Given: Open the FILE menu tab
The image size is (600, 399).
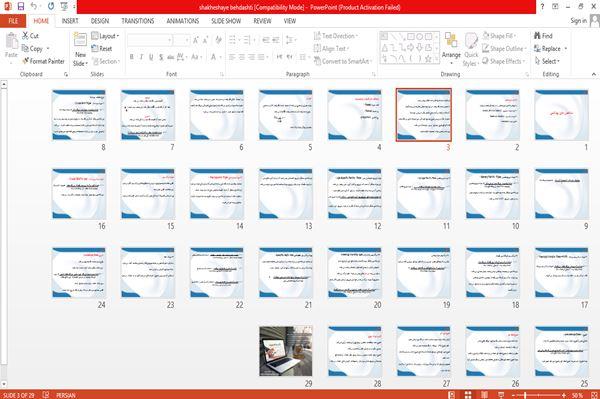Looking at the screenshot, I should 13,21.
